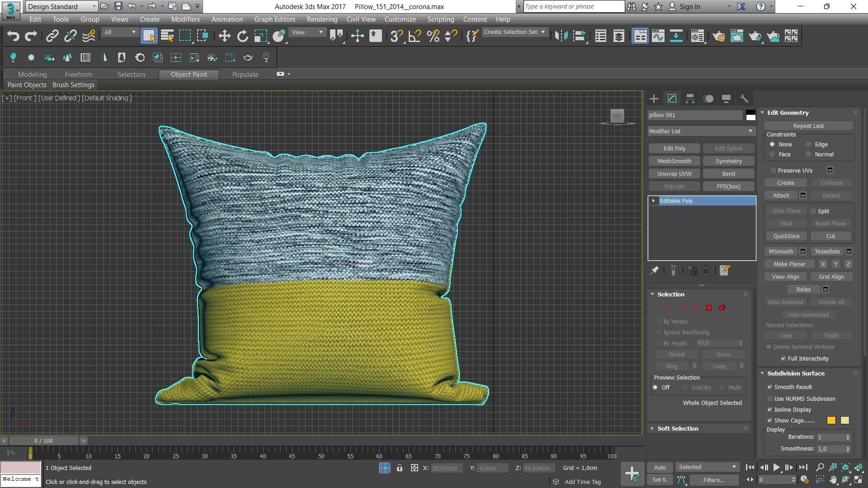The width and height of the screenshot is (868, 488).
Task: Select the Normal constraint radio button
Action: point(808,155)
